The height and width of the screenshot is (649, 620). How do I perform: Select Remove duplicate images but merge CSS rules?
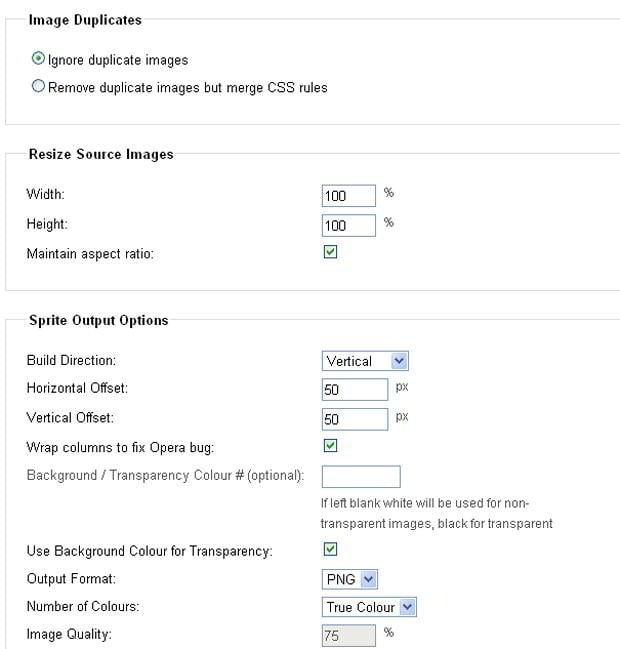pyautogui.click(x=39, y=87)
